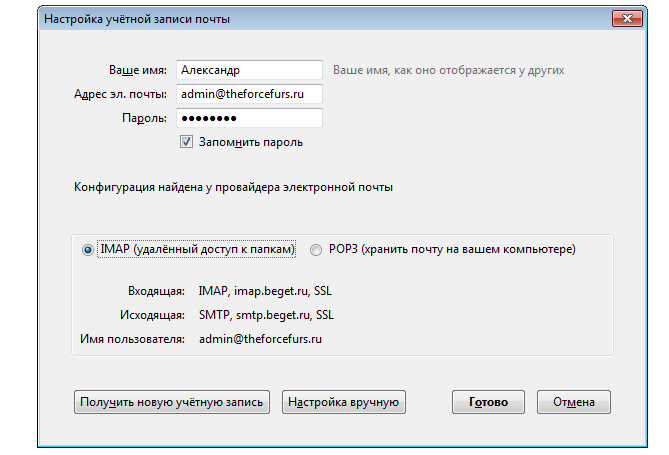Click the Получить новую учётную запись button

(172, 402)
